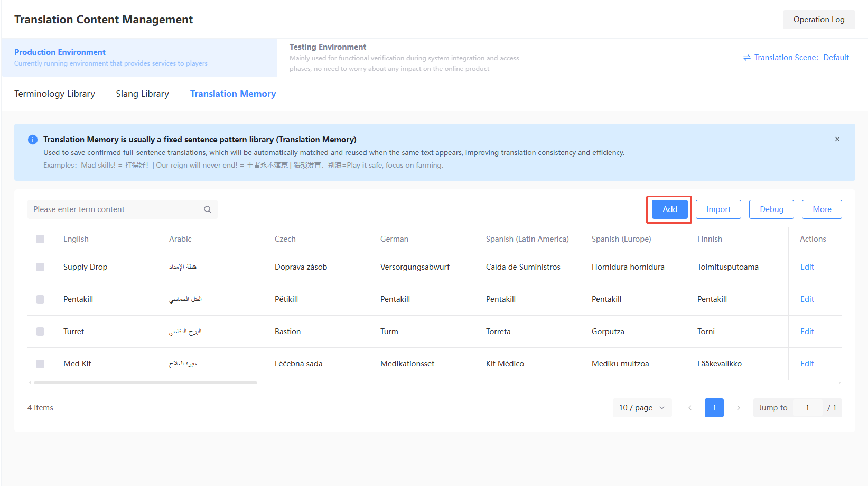Click the search magnifier icon
This screenshot has width=868, height=486.
[x=208, y=209]
